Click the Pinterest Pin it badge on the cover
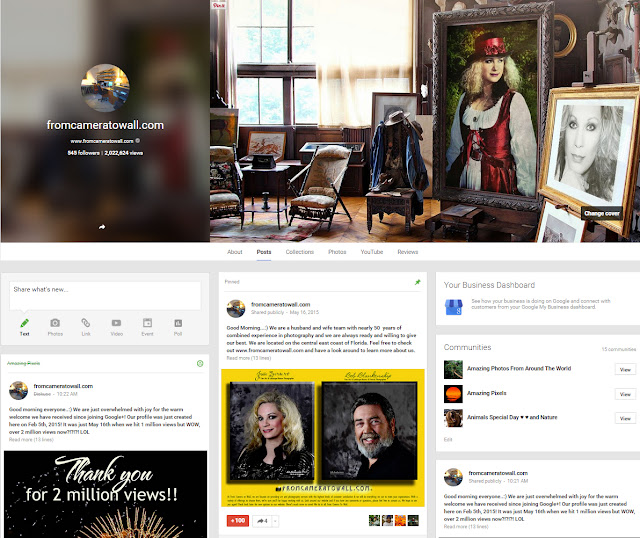The image size is (640, 538). click(218, 5)
